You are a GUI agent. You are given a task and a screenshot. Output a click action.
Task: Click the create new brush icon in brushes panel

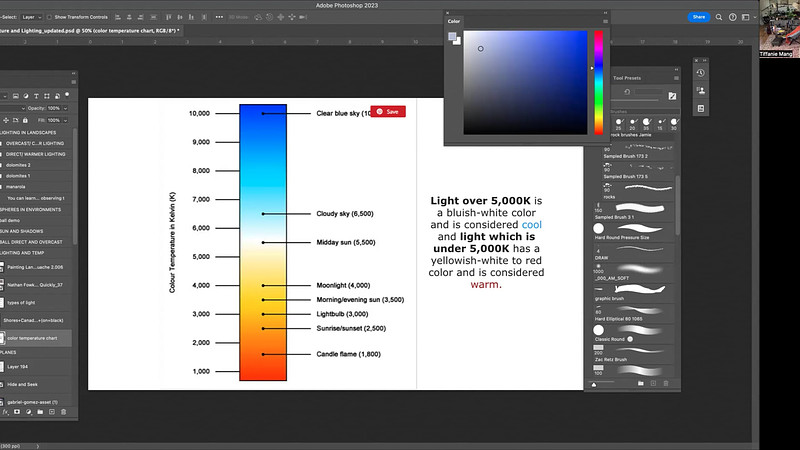[x=653, y=383]
